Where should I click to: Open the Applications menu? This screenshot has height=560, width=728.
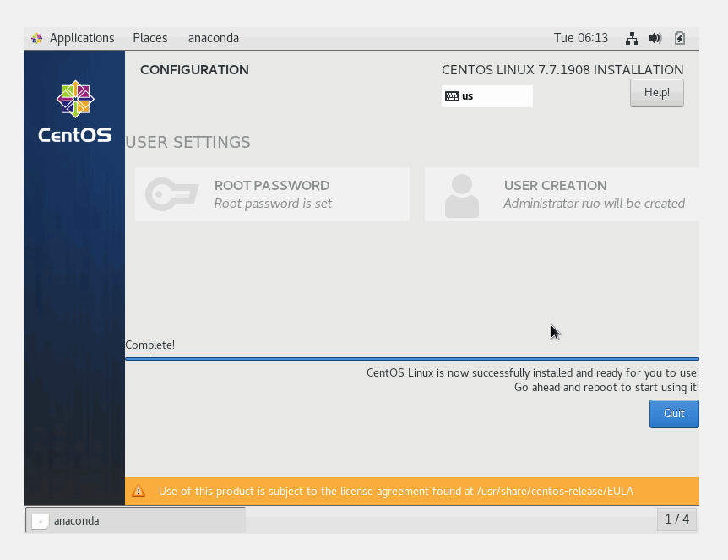click(x=82, y=38)
